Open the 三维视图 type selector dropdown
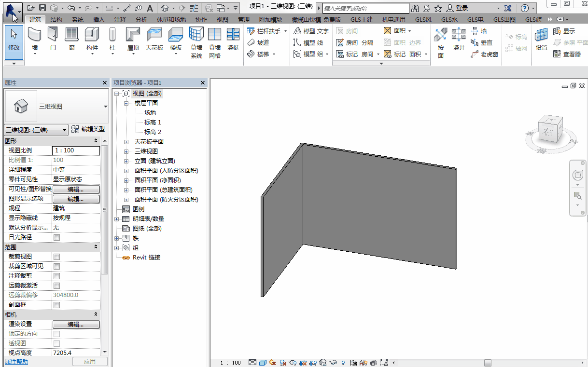588x367 pixels. click(105, 107)
